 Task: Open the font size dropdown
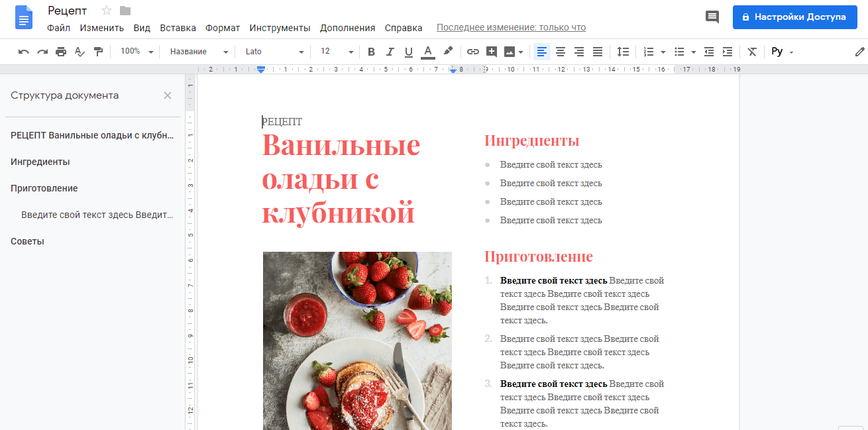(x=336, y=51)
